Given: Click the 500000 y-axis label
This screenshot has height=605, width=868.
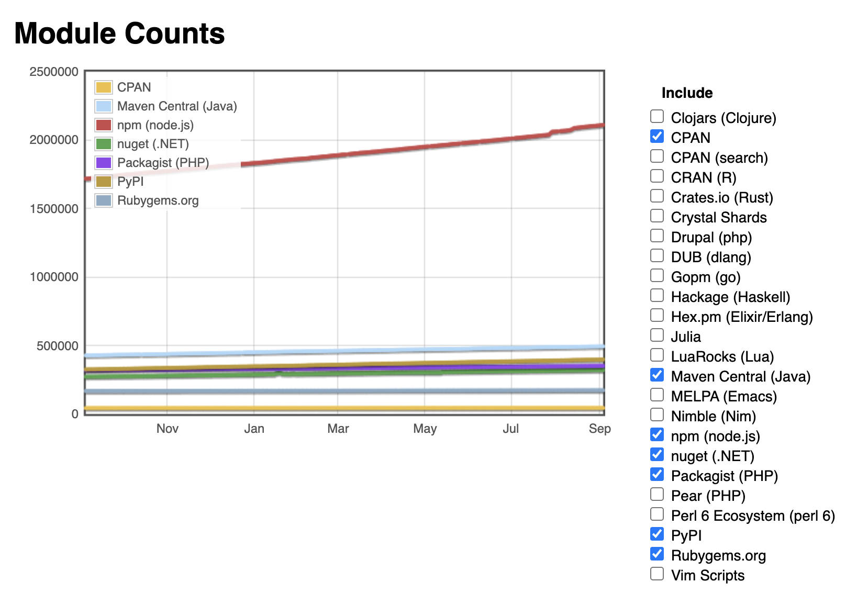Looking at the screenshot, I should click(x=58, y=346).
